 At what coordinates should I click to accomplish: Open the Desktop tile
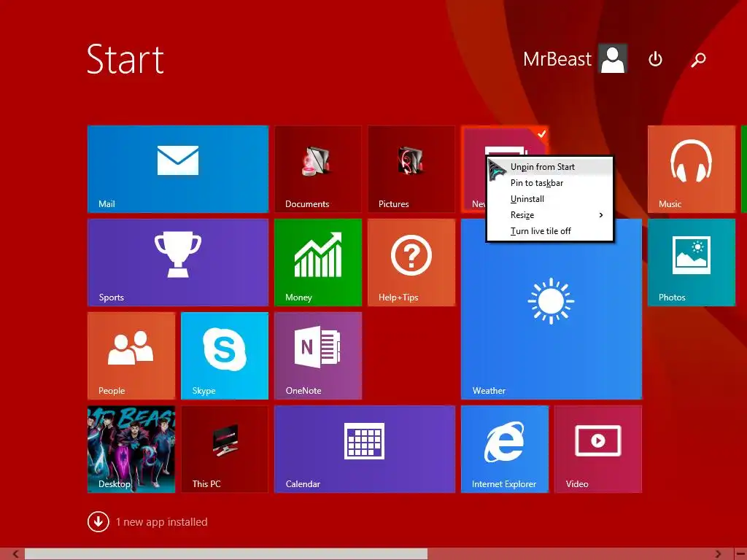coord(131,449)
